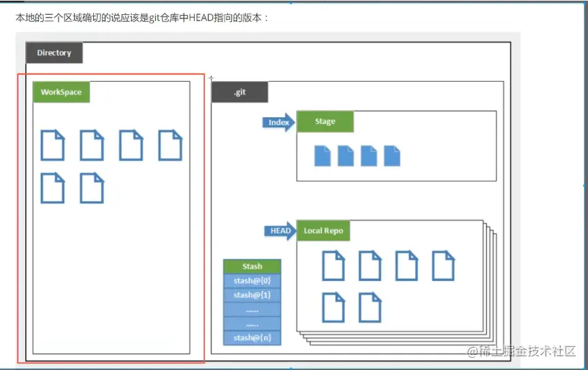The height and width of the screenshot is (370, 588).
Task: Select the green Stage label
Action: (x=325, y=122)
